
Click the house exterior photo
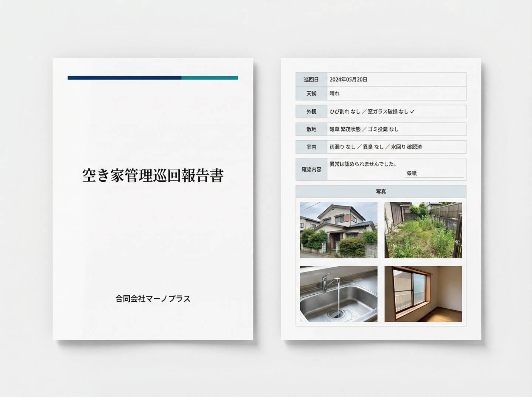(338, 230)
